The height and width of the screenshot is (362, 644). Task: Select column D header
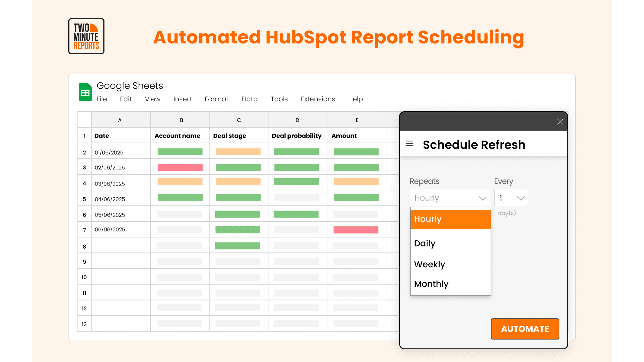[297, 120]
